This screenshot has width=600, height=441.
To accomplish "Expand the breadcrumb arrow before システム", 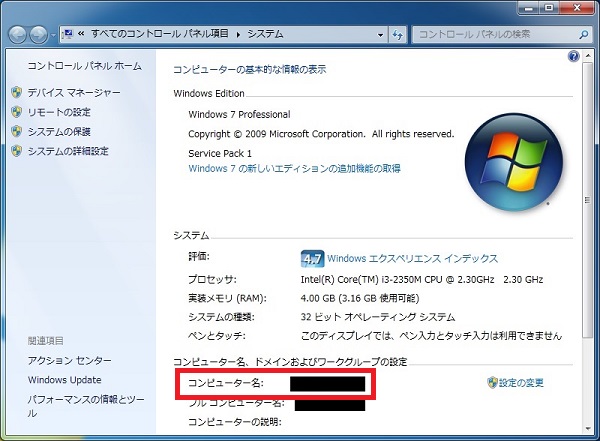I will (238, 34).
